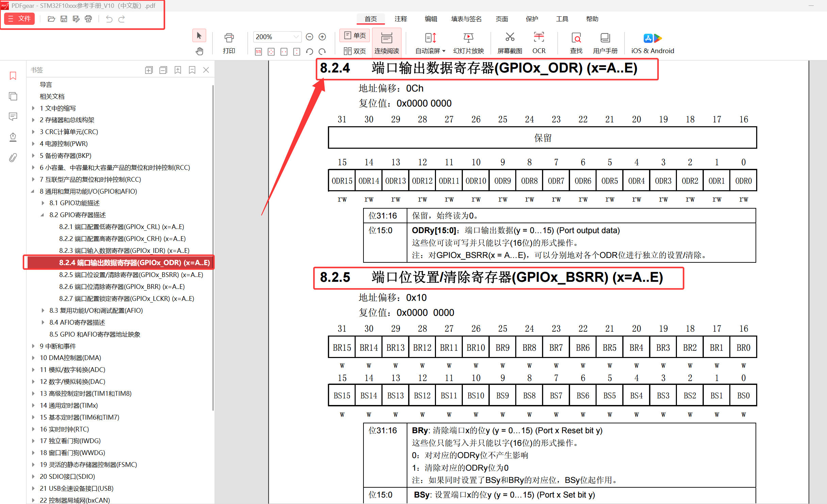
Task: Open the 自动滚屏 dropdown arrow
Action: click(444, 51)
